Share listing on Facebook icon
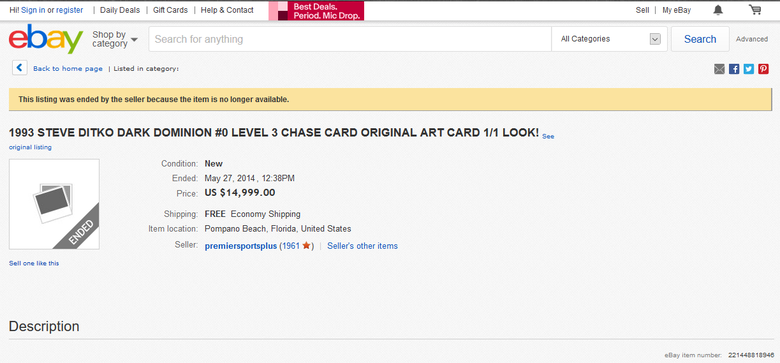Screen dimensions: 780x363 pos(734,69)
